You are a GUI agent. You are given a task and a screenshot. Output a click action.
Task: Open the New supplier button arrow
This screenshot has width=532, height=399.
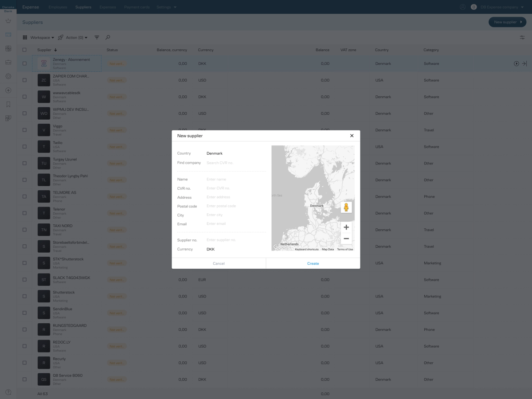(x=521, y=22)
